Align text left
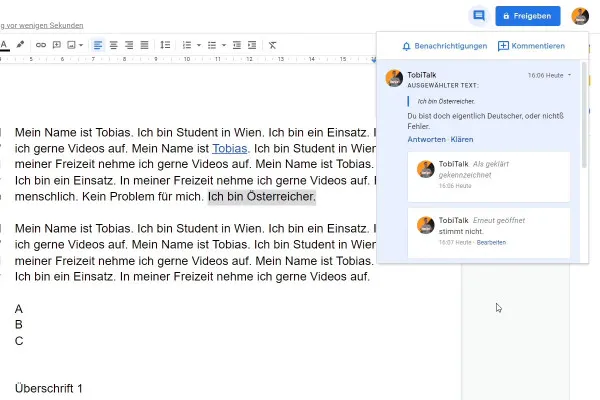 click(x=98, y=45)
